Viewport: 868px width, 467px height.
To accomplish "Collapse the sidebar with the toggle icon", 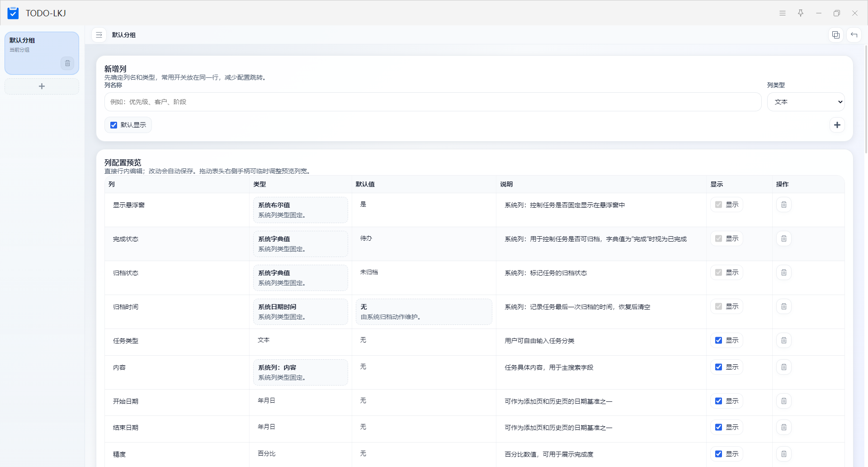I will [99, 35].
